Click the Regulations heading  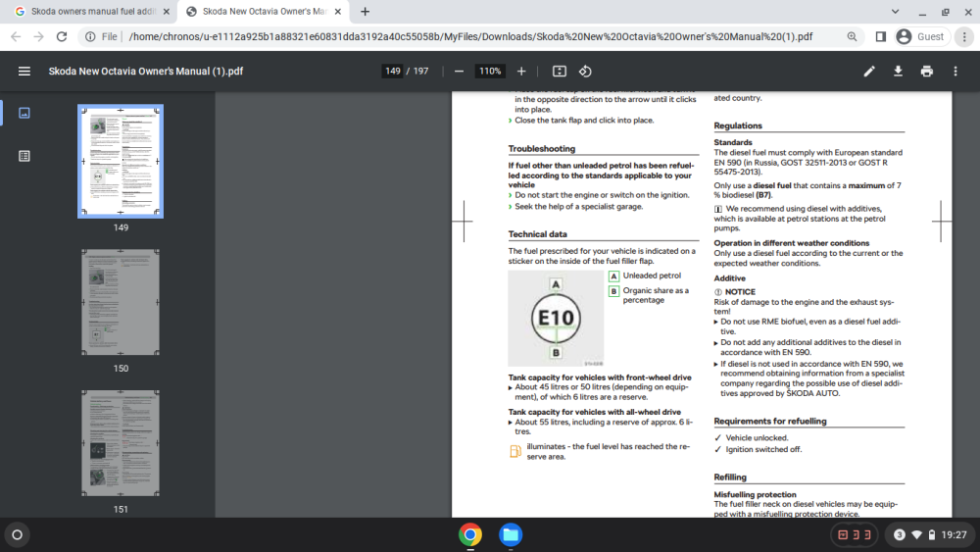click(738, 125)
